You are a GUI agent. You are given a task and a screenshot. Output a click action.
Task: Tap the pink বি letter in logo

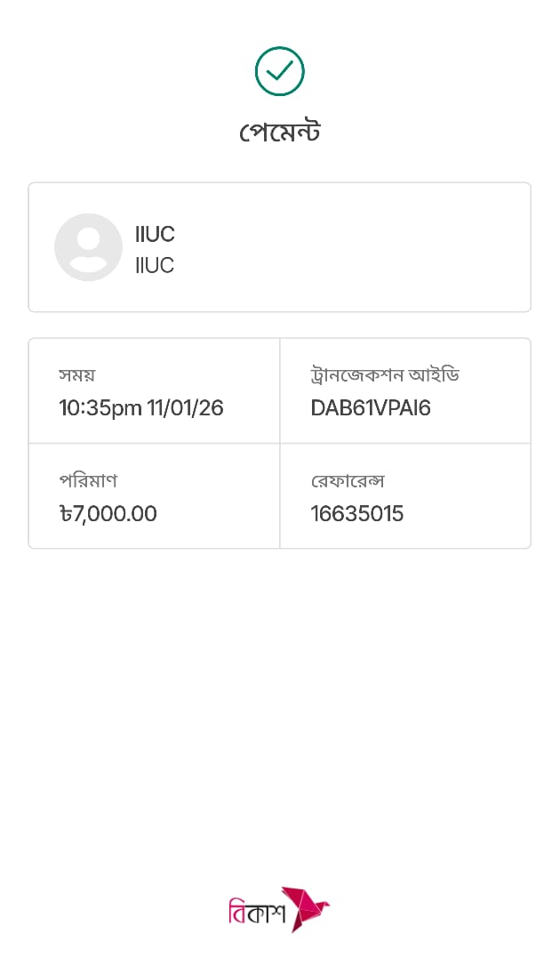[237, 913]
